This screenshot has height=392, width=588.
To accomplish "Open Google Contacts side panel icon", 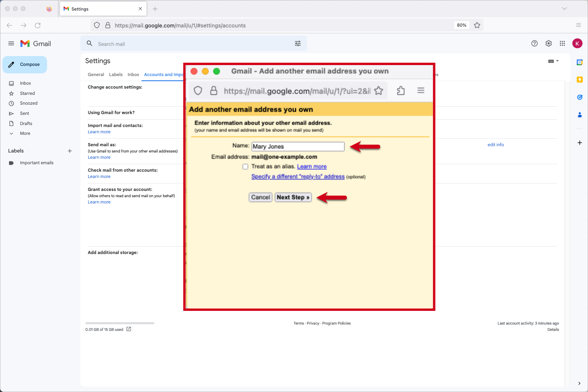I will pos(579,115).
